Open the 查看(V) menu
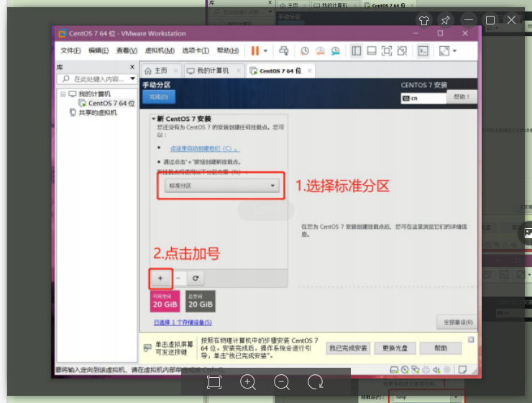This screenshot has width=532, height=403. click(127, 50)
